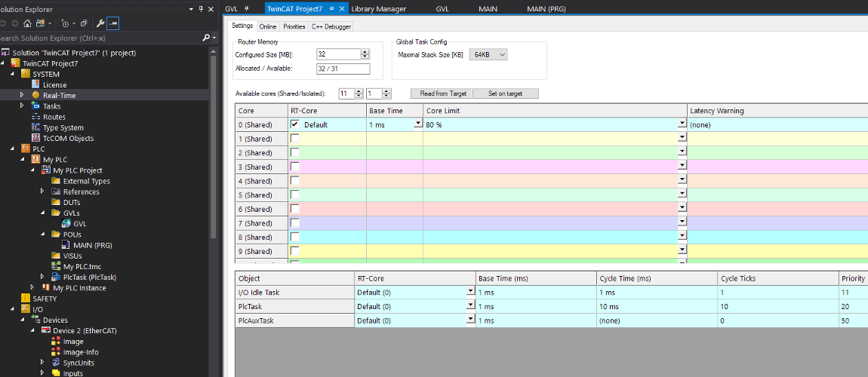868x377 pixels.
Task: Open RT-Core dropdown for I/O Idle Task
Action: 470,291
